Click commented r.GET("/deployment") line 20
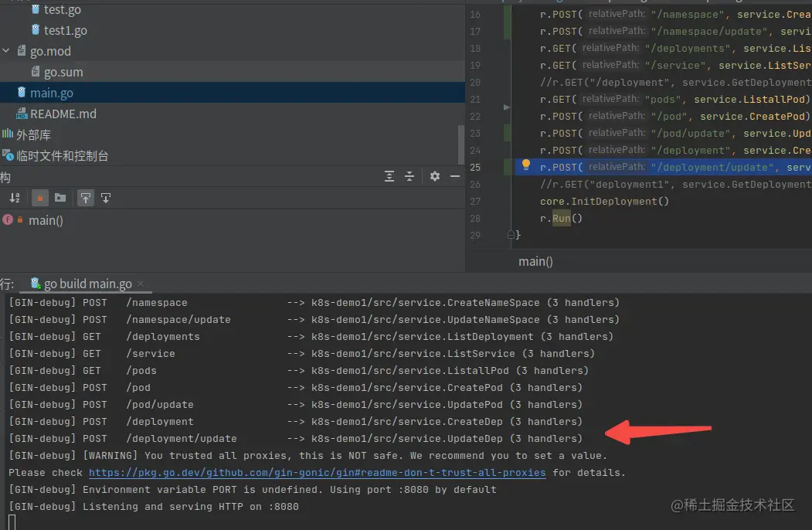The image size is (812, 530). (675, 83)
